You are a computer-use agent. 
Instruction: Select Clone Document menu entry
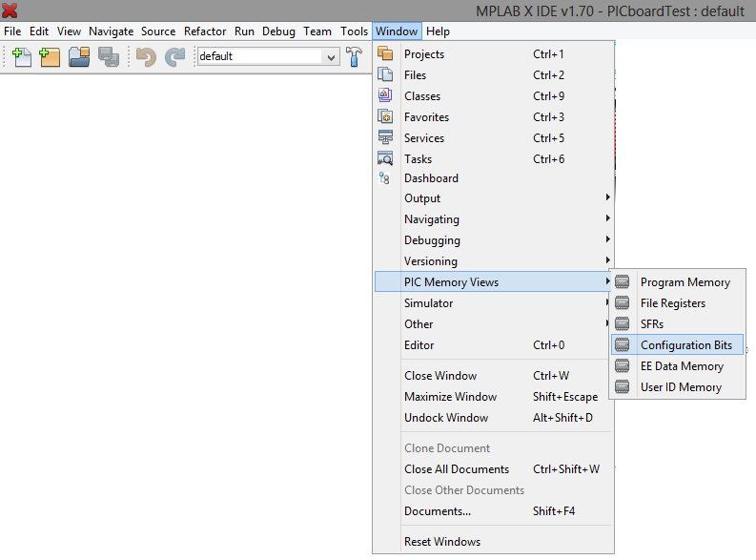(x=492, y=448)
